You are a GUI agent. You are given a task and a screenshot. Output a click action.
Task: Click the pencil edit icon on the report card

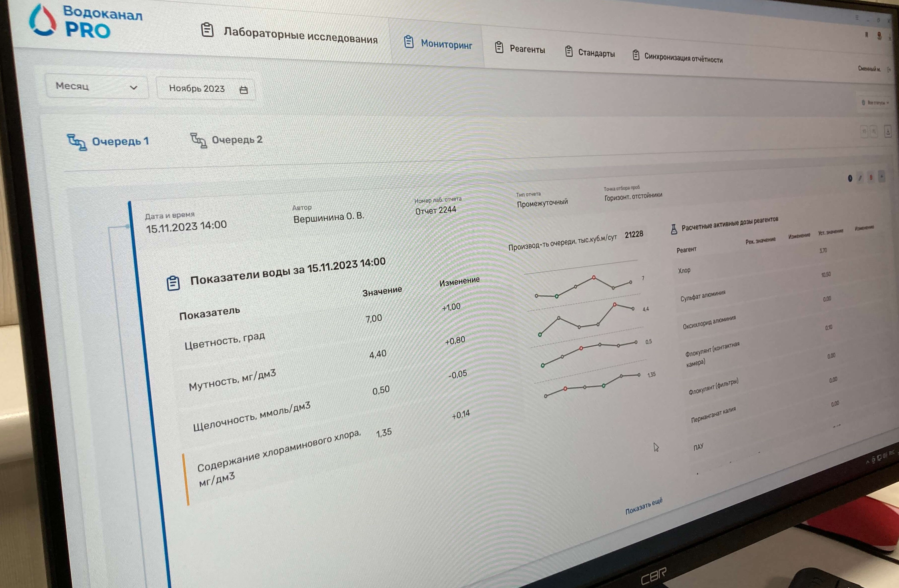click(860, 178)
